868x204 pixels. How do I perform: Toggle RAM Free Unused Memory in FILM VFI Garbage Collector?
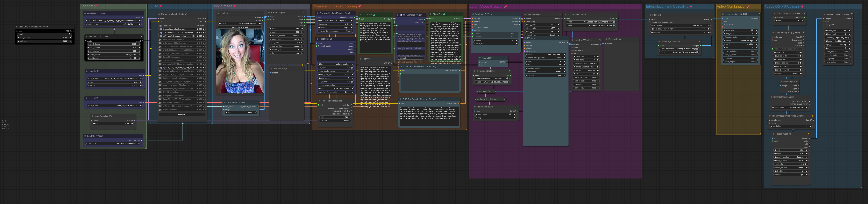697,49
